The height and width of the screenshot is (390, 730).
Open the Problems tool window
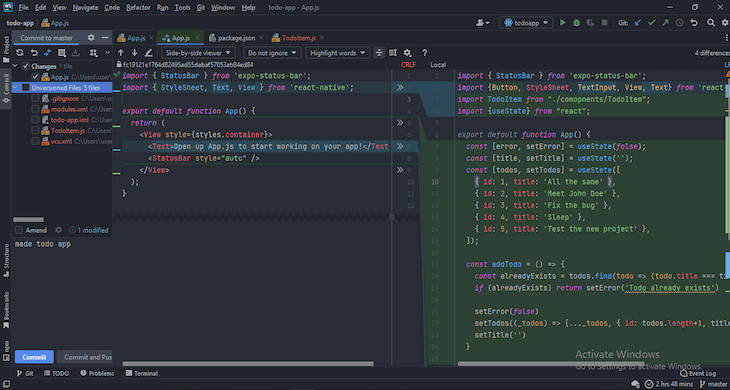point(97,373)
